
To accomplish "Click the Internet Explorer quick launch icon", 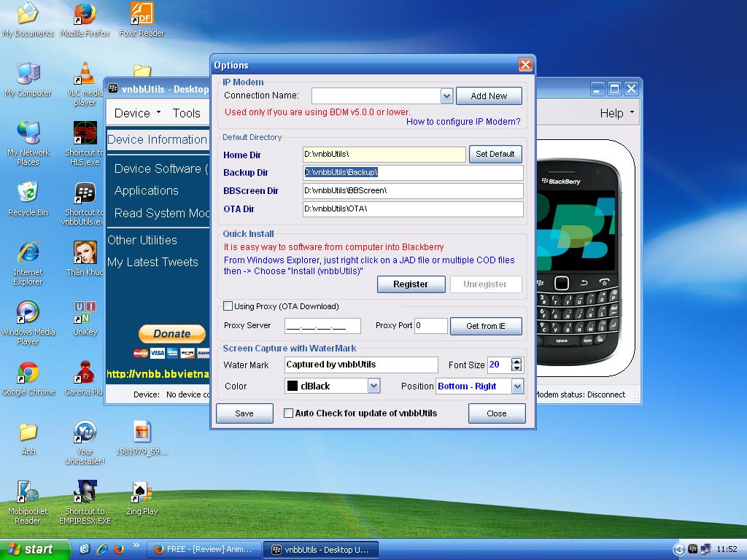I will (x=102, y=549).
